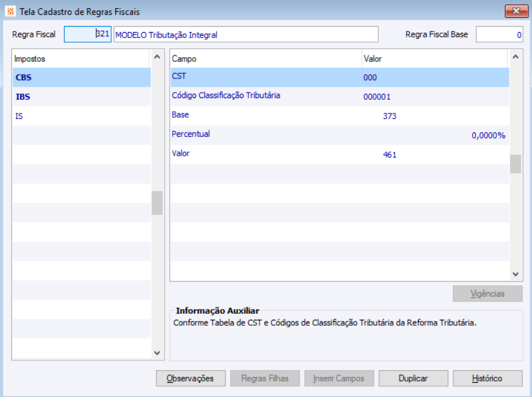Duplicate the rule with Duplicar
The width and height of the screenshot is (532, 397).
pyautogui.click(x=413, y=379)
